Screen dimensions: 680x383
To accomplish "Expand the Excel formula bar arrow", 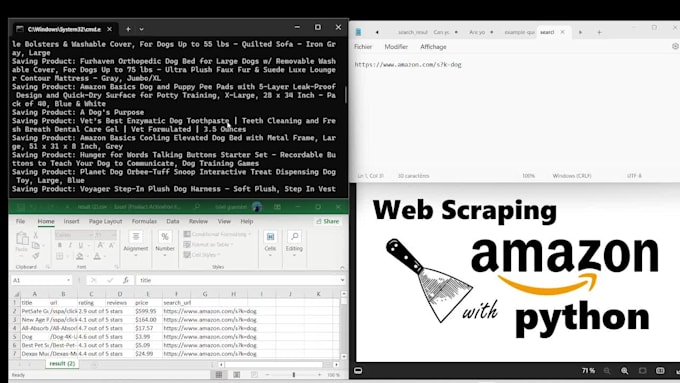I will click(x=343, y=280).
